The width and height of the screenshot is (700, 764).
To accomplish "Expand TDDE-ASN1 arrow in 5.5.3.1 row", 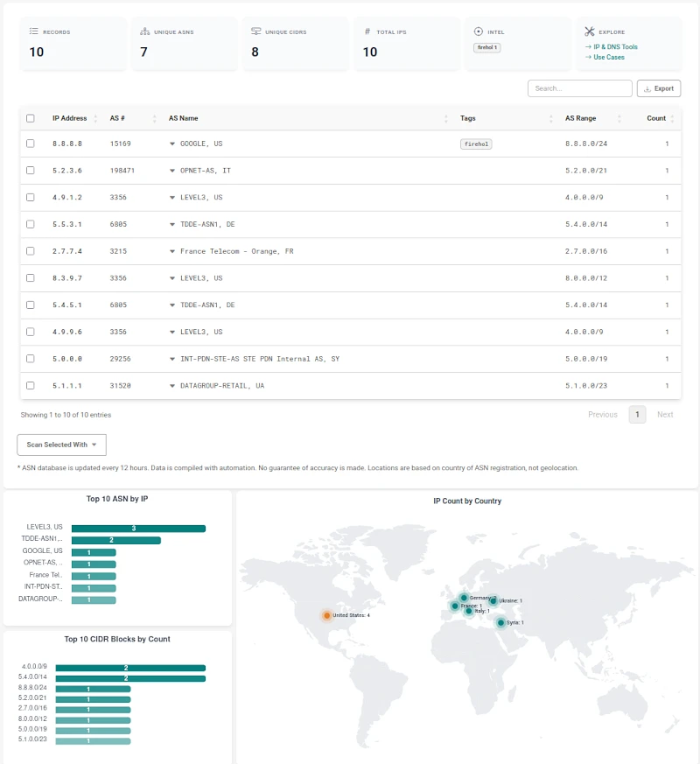I will point(172,225).
